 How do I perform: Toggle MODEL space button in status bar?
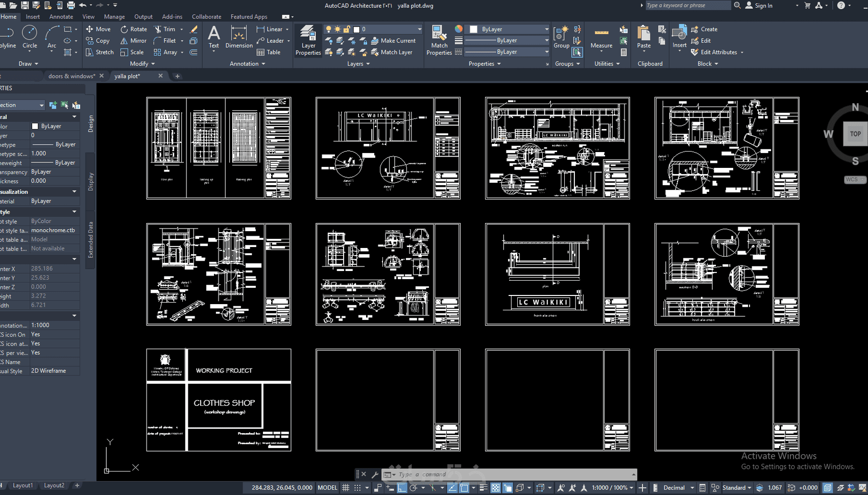pos(327,488)
